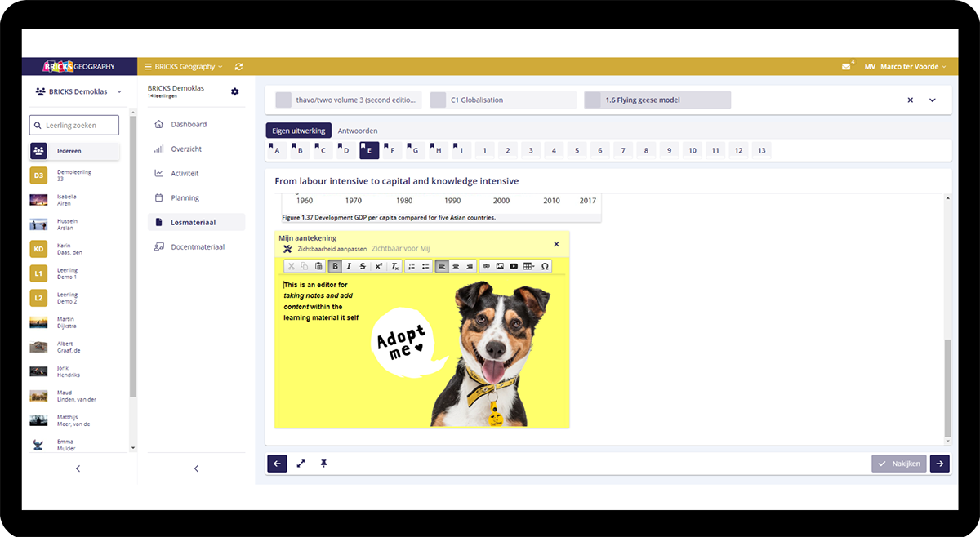Open the insert table dropdown

(x=528, y=266)
